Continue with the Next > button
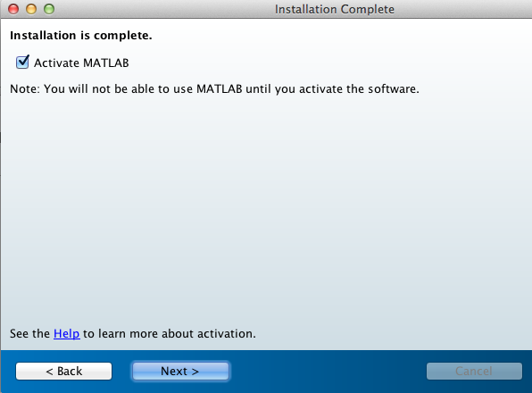Viewport: 532px width, 393px height. point(180,372)
